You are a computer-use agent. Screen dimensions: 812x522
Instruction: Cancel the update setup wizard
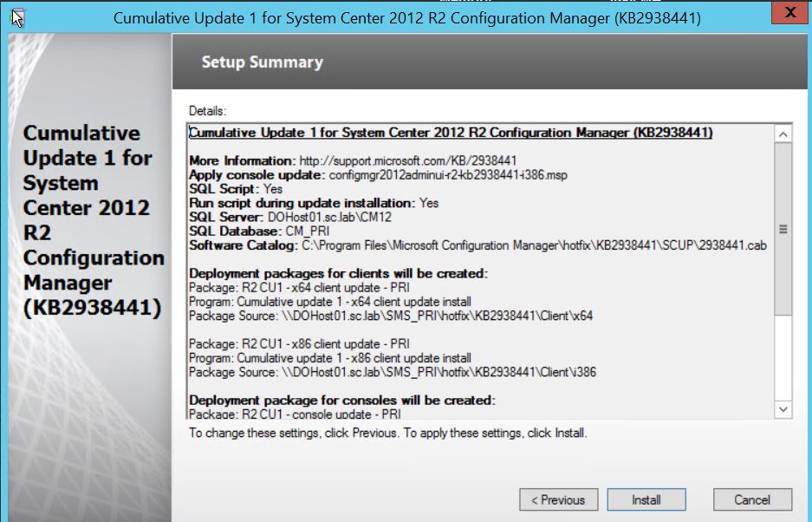tap(752, 499)
